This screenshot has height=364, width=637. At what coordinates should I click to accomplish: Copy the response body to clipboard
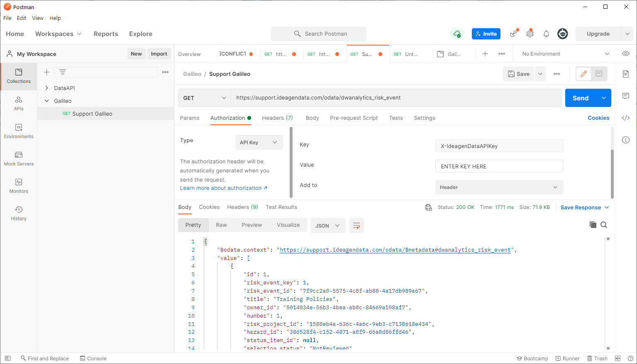593,225
